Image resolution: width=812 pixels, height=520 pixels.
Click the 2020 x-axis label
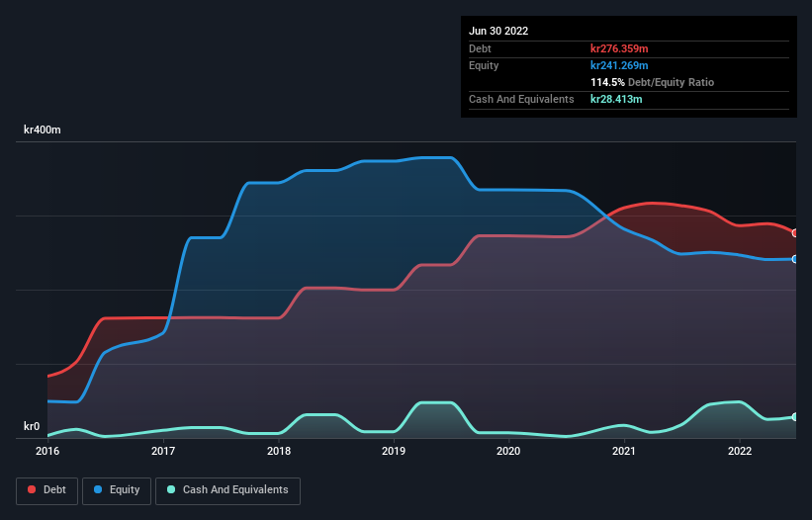point(508,451)
